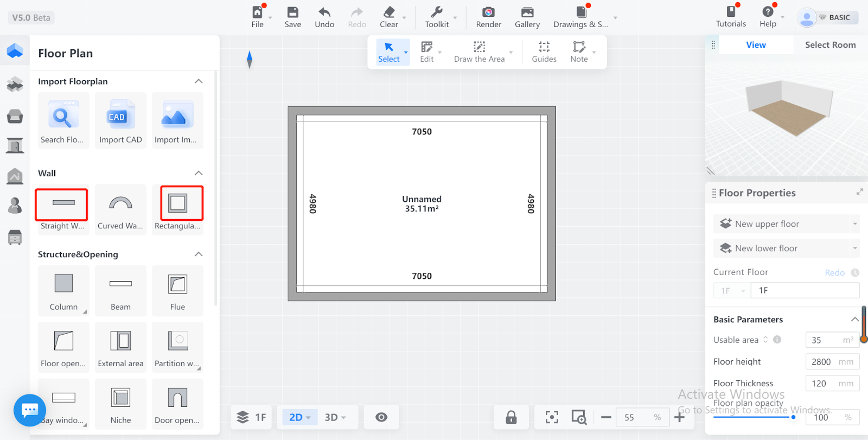The width and height of the screenshot is (868, 440).
Task: Open the Render camera tool
Action: point(488,17)
